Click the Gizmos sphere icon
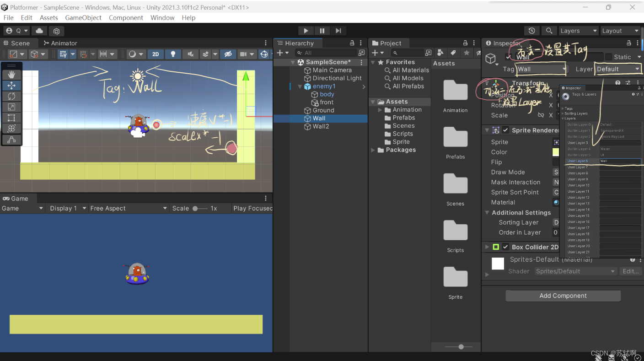 [264, 54]
